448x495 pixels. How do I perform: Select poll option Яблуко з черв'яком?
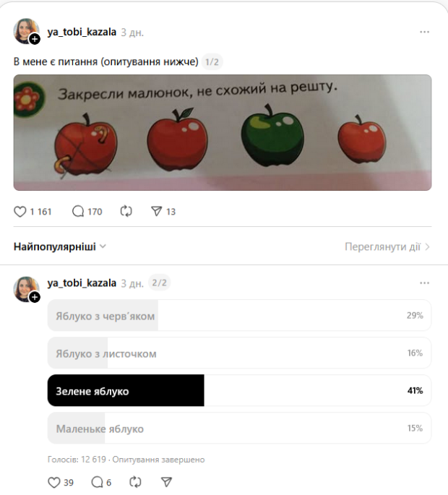coord(239,315)
